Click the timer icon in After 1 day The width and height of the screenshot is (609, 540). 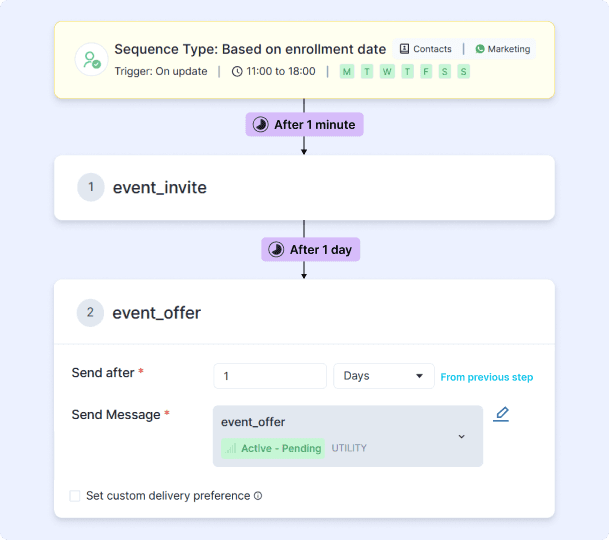(x=277, y=249)
